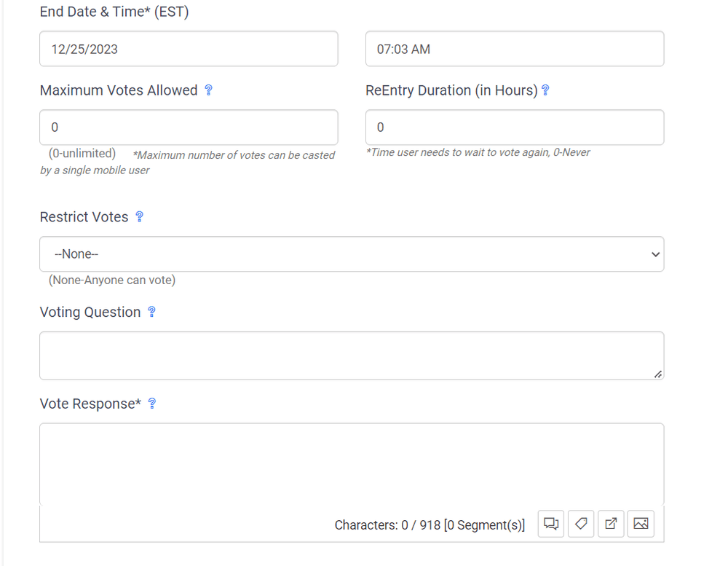Click inside the Vote Response text box
The width and height of the screenshot is (728, 566).
click(x=352, y=463)
